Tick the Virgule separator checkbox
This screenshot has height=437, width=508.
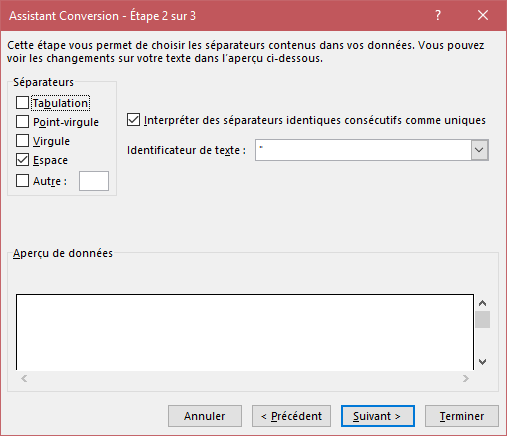[22, 141]
